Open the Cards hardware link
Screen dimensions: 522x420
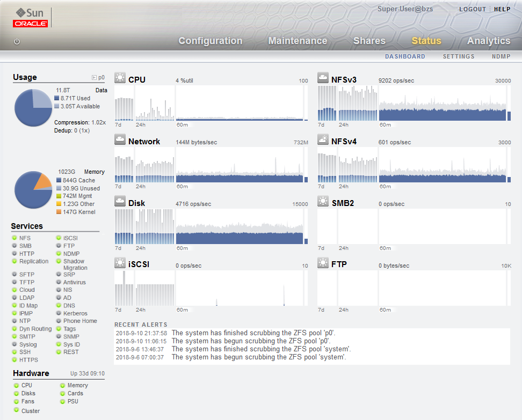click(x=75, y=393)
